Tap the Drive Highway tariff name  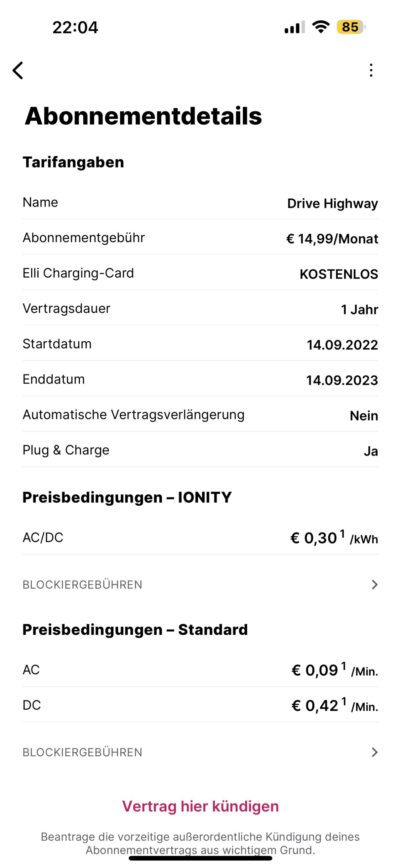(x=332, y=203)
